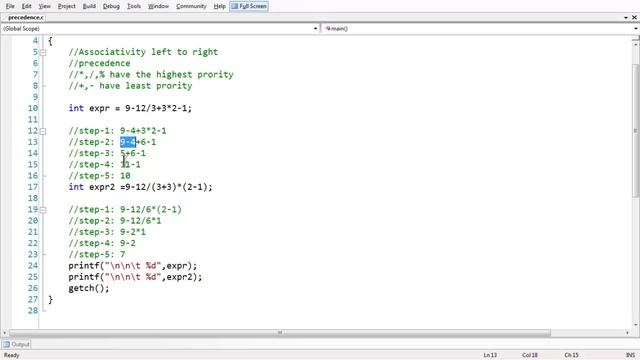The width and height of the screenshot is (640, 360).
Task: Open the Tools menu
Action: pos(133,6)
